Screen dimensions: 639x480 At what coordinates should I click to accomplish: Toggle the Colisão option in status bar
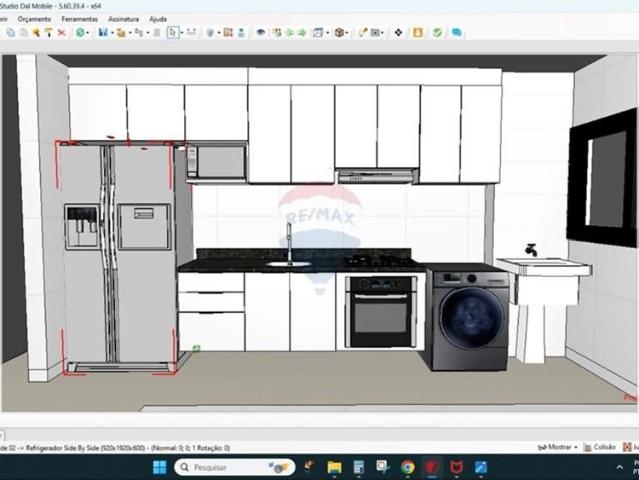[599, 447]
